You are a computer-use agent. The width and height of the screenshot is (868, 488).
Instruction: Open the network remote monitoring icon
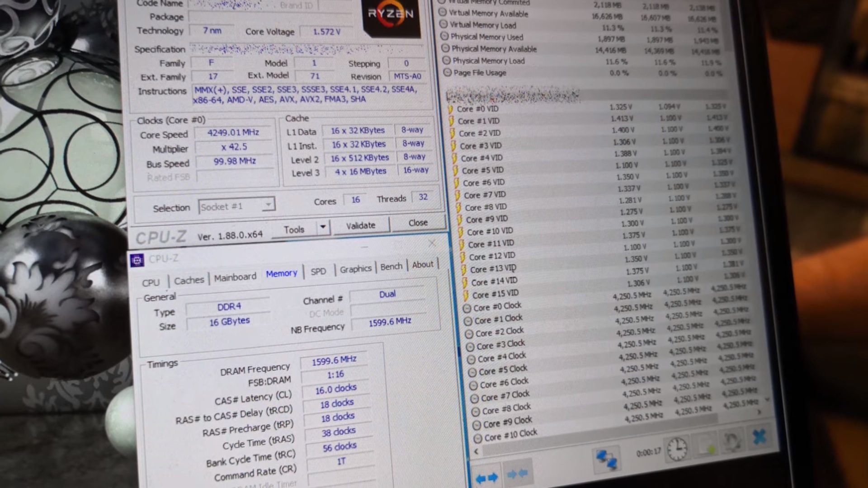tap(606, 459)
